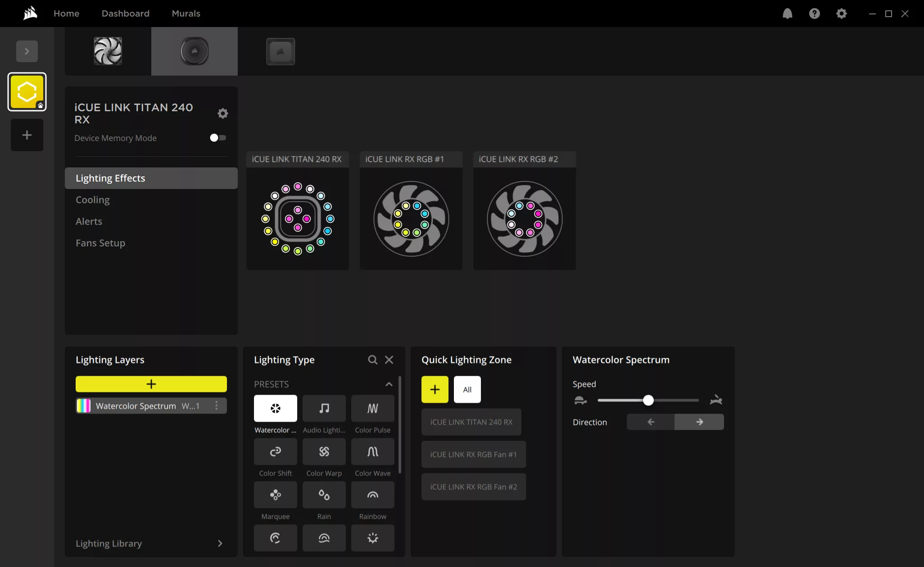The height and width of the screenshot is (567, 924).
Task: Go to Dashboard tab
Action: [125, 13]
